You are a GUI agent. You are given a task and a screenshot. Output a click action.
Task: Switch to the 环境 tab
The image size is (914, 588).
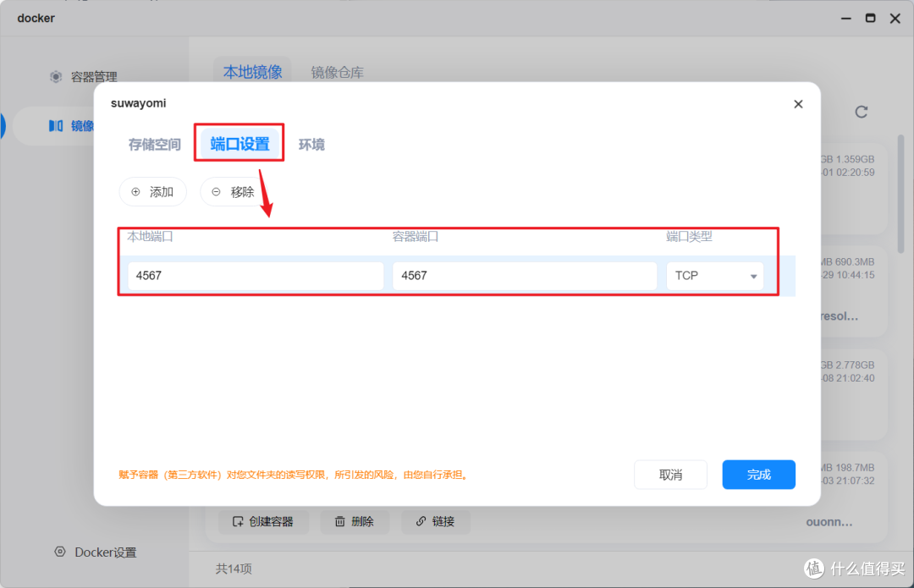point(311,145)
